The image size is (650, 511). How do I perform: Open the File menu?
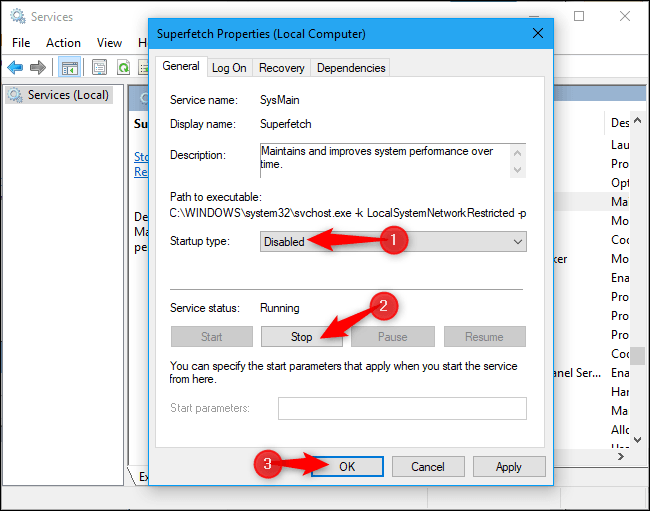click(x=21, y=42)
